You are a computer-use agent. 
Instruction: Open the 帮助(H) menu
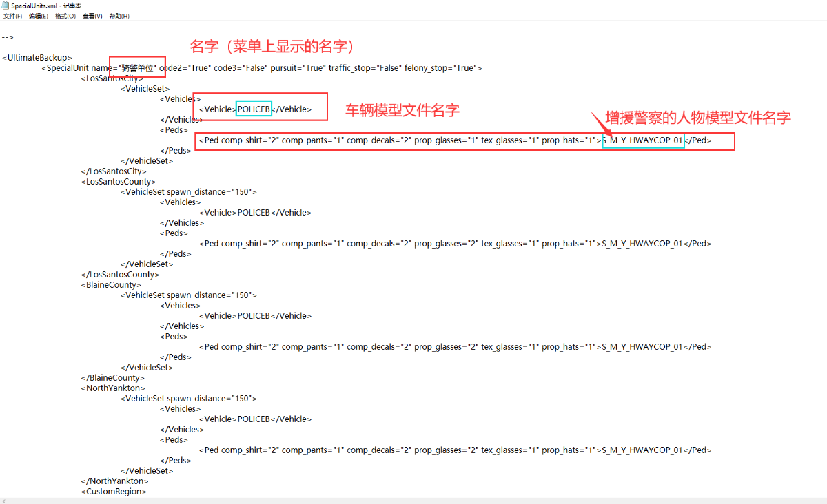pyautogui.click(x=119, y=16)
